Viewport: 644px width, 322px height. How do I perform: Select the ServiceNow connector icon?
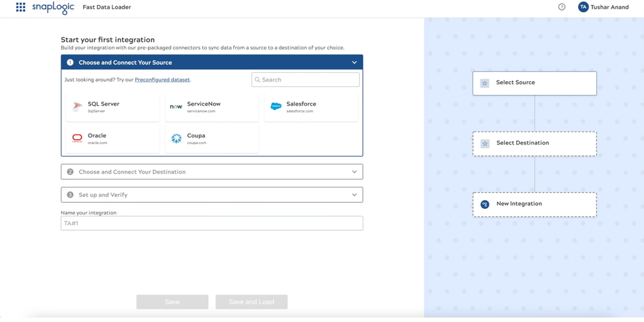coord(176,107)
